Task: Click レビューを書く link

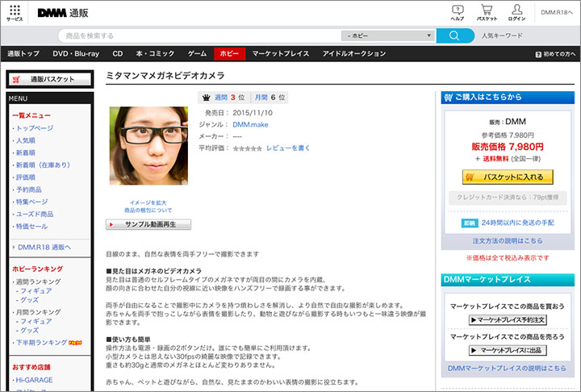Action: point(288,148)
